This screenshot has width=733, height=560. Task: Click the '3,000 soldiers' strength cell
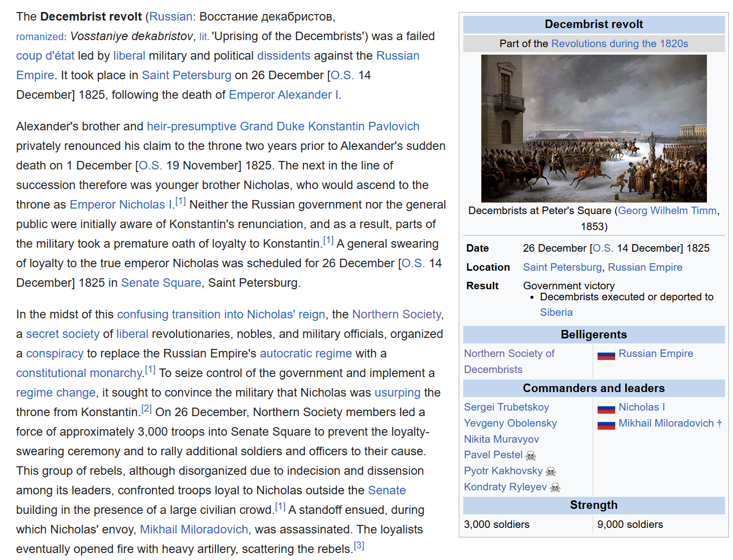[x=497, y=524]
